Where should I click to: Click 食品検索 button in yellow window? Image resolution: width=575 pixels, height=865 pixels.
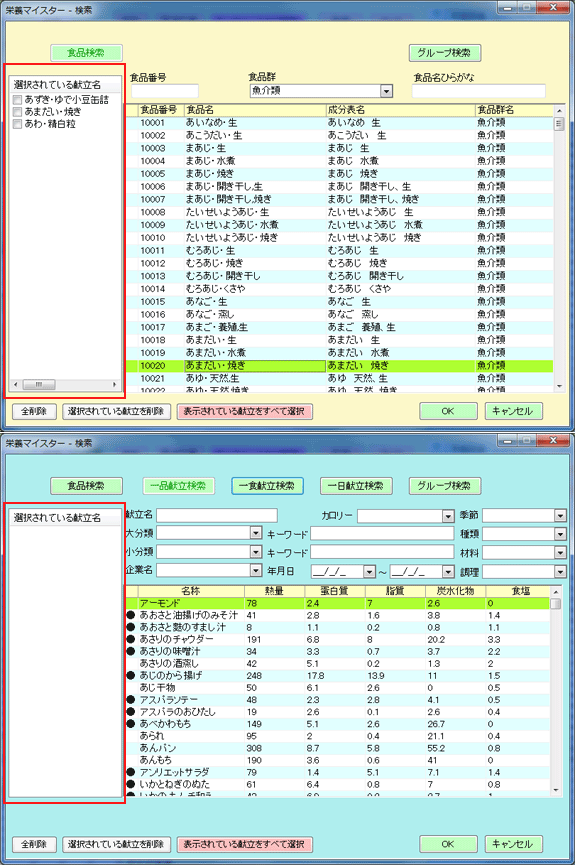pos(86,53)
